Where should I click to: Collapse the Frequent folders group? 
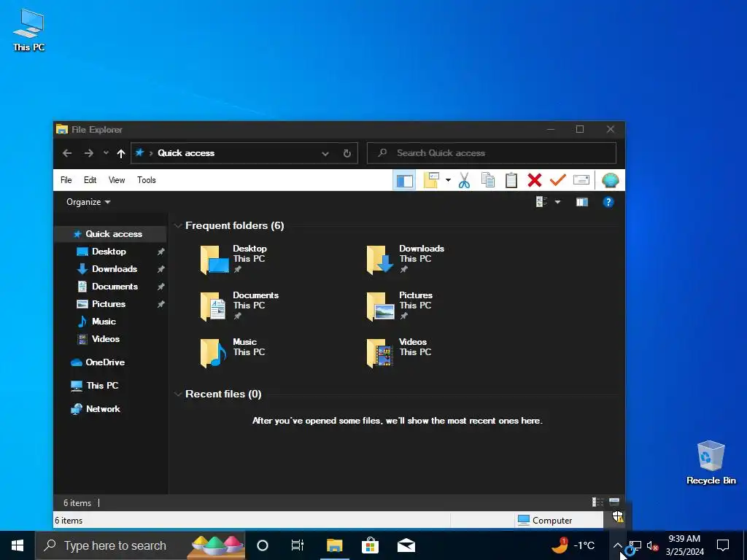tap(178, 226)
